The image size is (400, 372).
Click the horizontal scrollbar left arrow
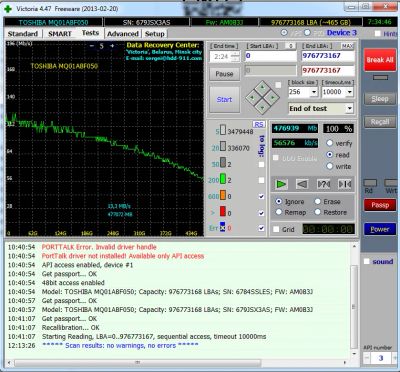click(x=9, y=362)
